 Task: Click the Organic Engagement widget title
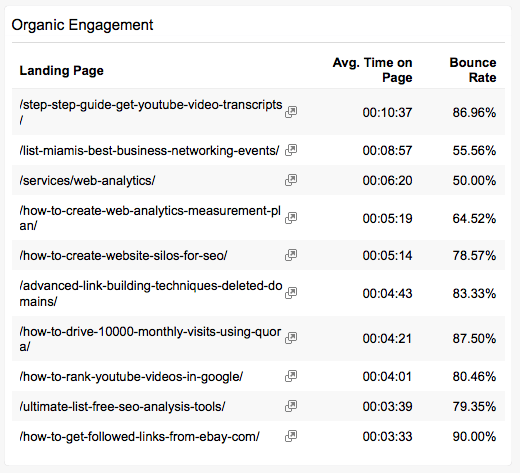point(82,25)
